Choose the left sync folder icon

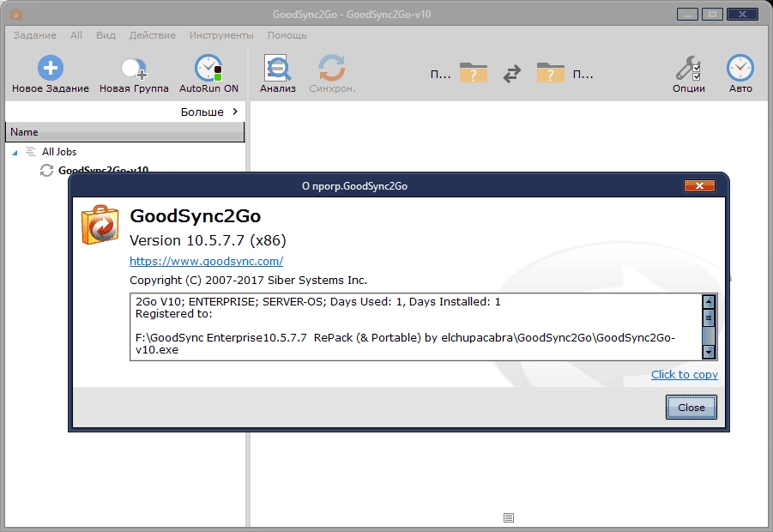click(474, 72)
